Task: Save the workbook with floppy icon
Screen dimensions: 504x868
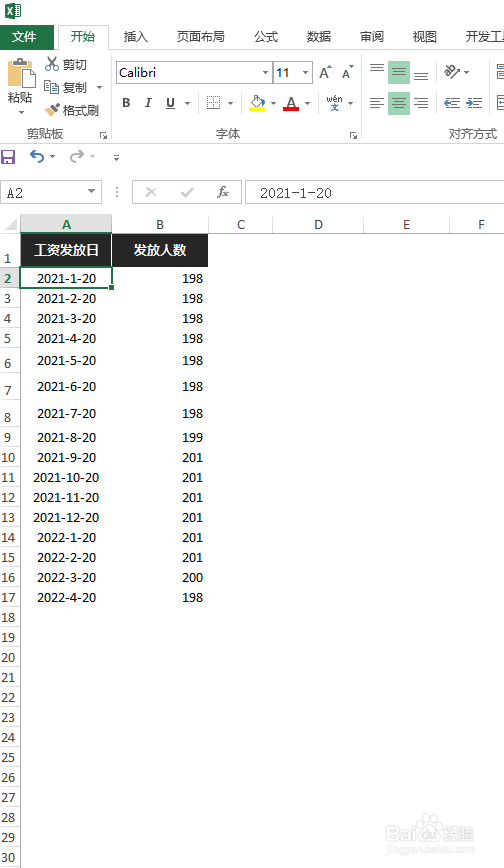Action: point(8,157)
